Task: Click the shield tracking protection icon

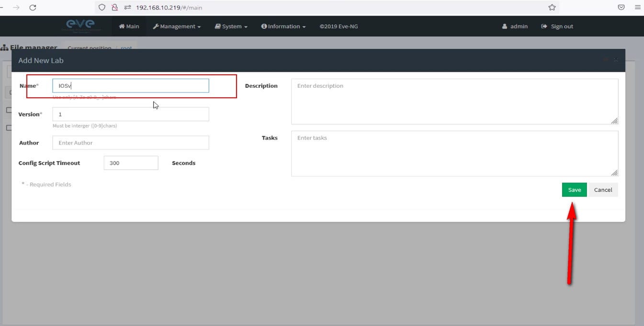Action: tap(102, 8)
